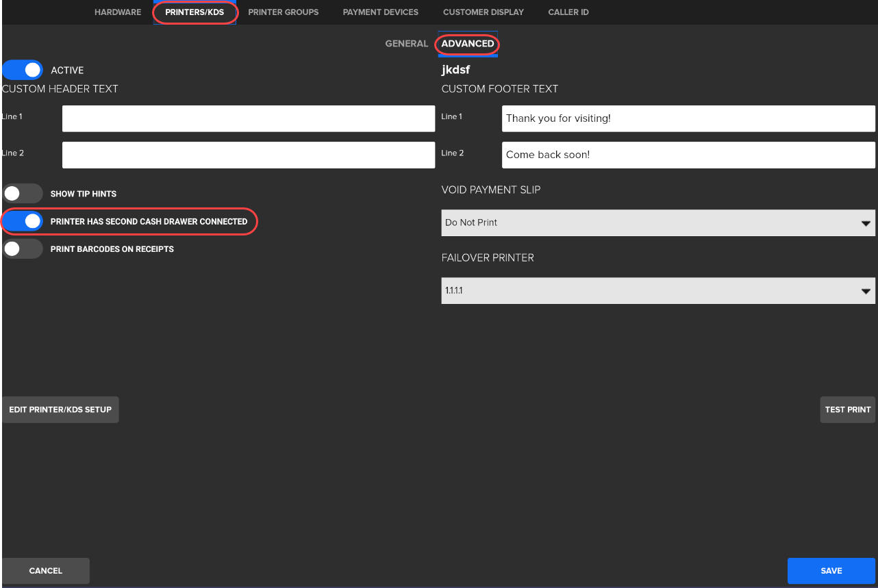The height and width of the screenshot is (588, 878).
Task: Enable SHOW TIP HINTS
Action: (x=23, y=193)
